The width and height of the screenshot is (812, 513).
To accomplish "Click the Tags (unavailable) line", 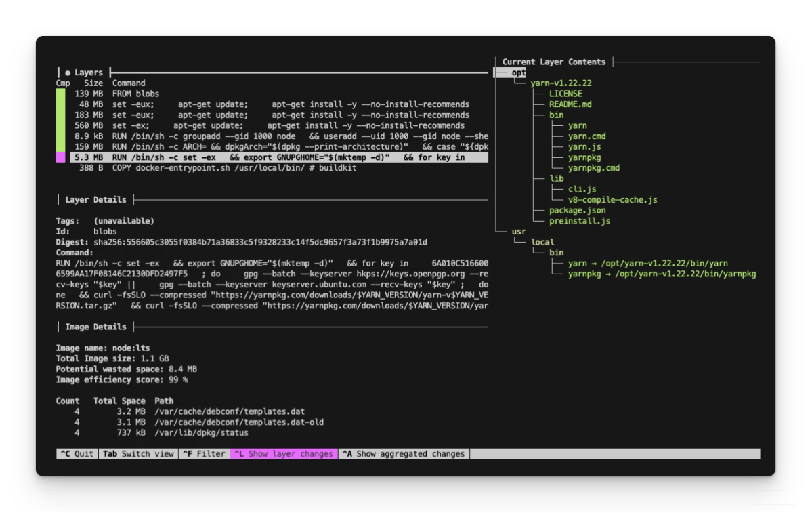I will coord(104,221).
